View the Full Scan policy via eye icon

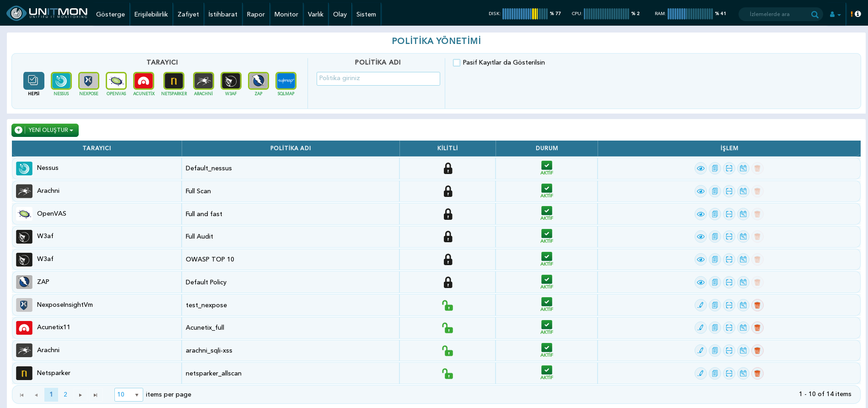coord(701,191)
